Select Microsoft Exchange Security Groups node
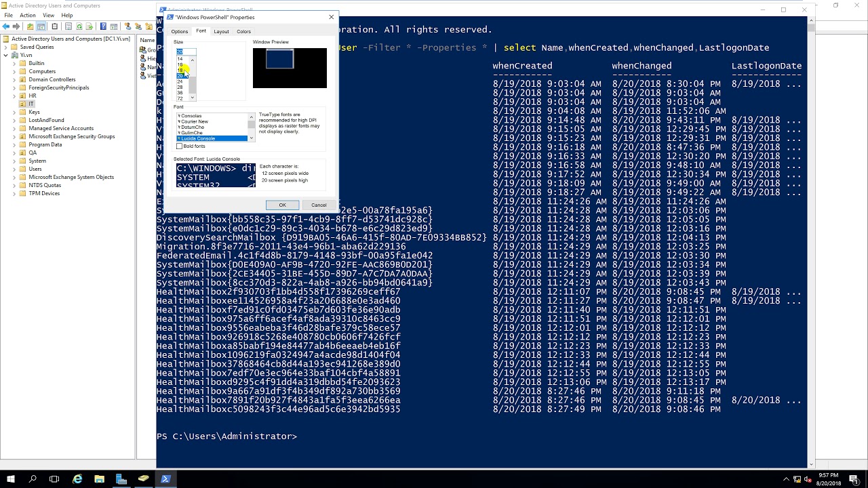Image resolution: width=868 pixels, height=488 pixels. click(x=71, y=136)
